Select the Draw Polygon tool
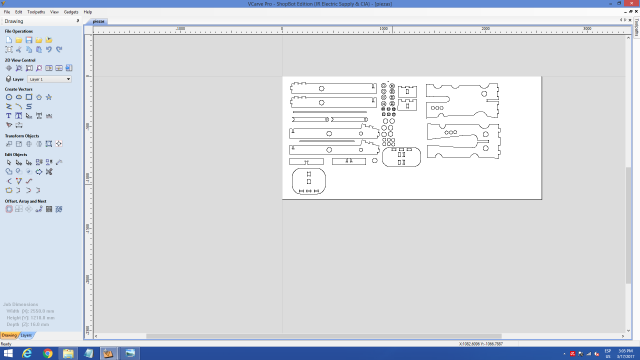640x360 pixels. point(39,97)
